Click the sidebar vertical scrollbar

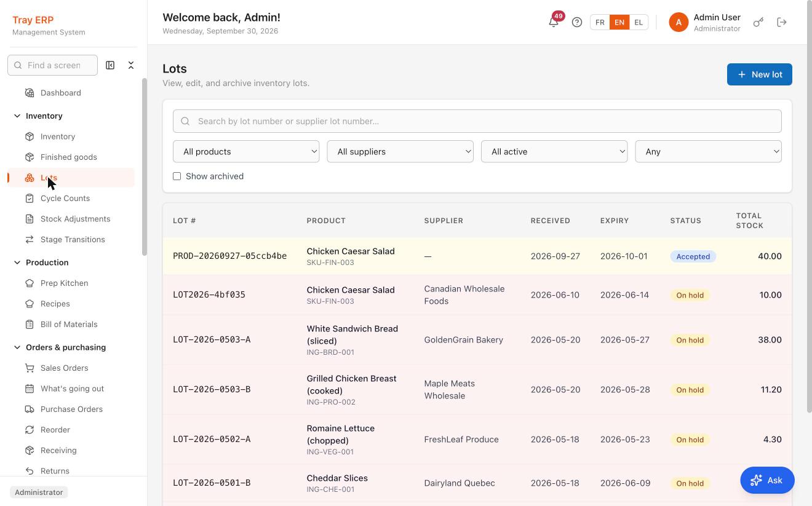(145, 167)
